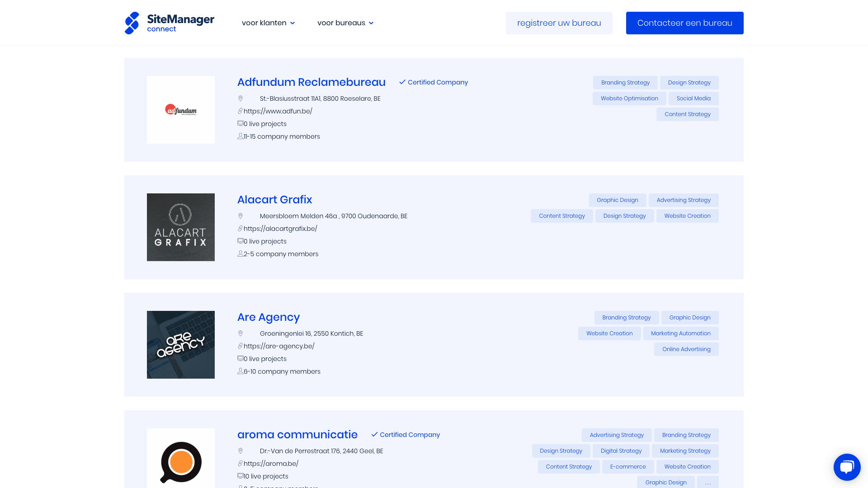Expand the 'voor bureaus' dropdown menu
The height and width of the screenshot is (488, 868).
pyautogui.click(x=345, y=23)
